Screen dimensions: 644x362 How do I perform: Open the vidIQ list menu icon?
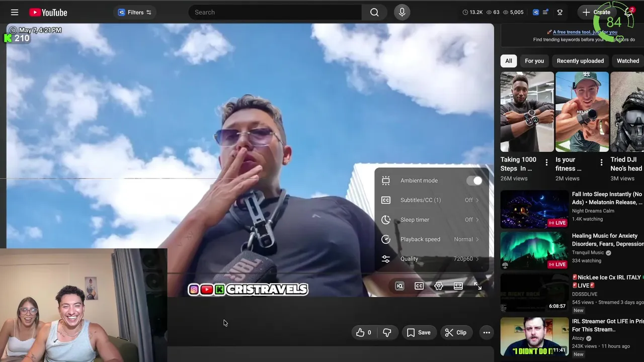pyautogui.click(x=545, y=12)
